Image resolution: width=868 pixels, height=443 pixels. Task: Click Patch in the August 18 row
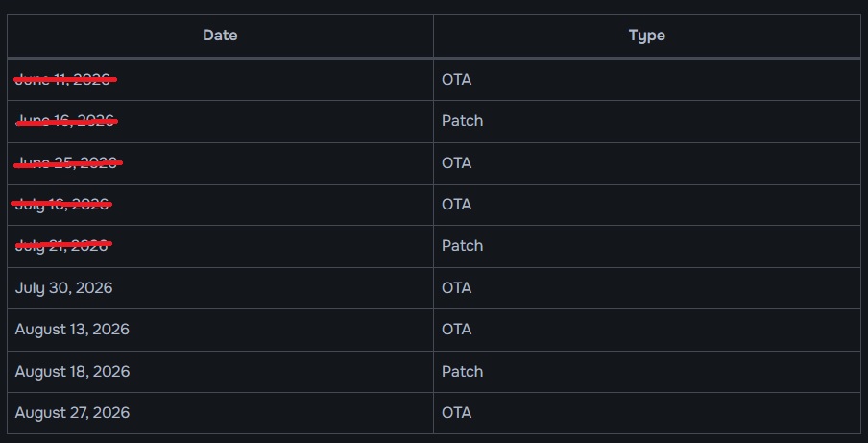point(462,371)
